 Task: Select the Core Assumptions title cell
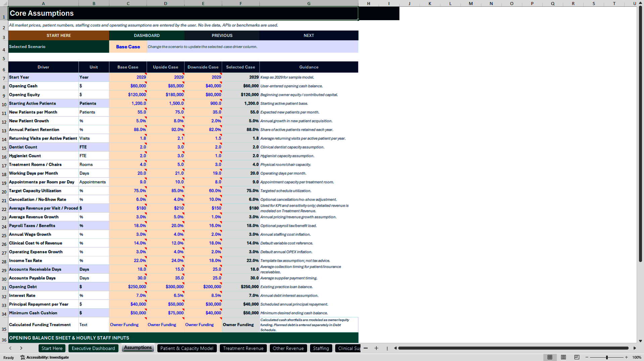point(183,13)
